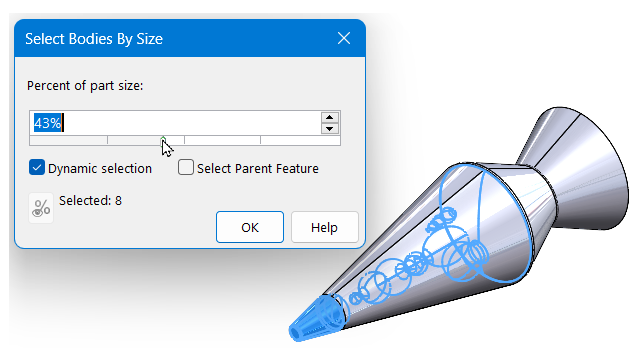Click into the 43% percent input field
Screen dimensions: 640x360
(x=176, y=123)
